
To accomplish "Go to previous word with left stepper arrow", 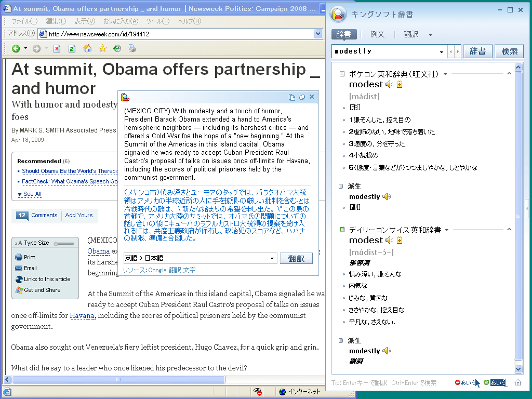I will [451, 51].
